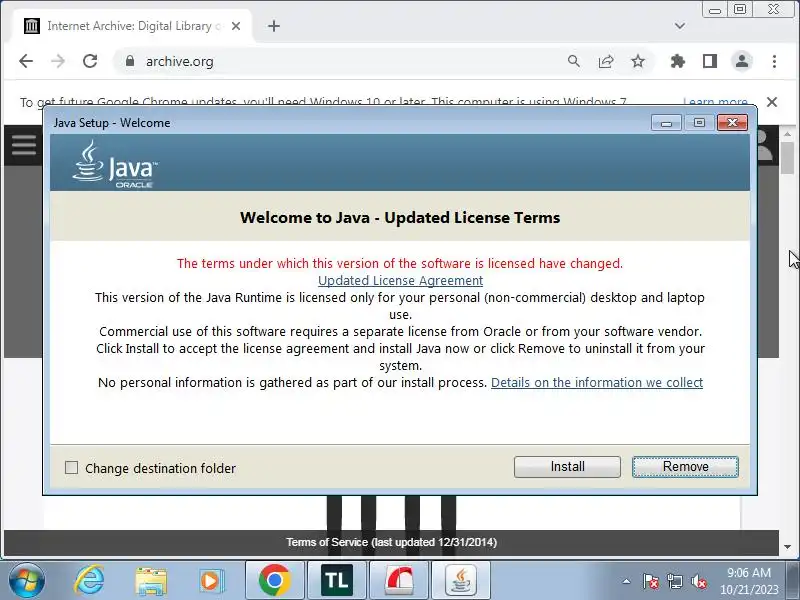Click Chrome's forward arrow
This screenshot has width=800, height=600.
[x=58, y=61]
